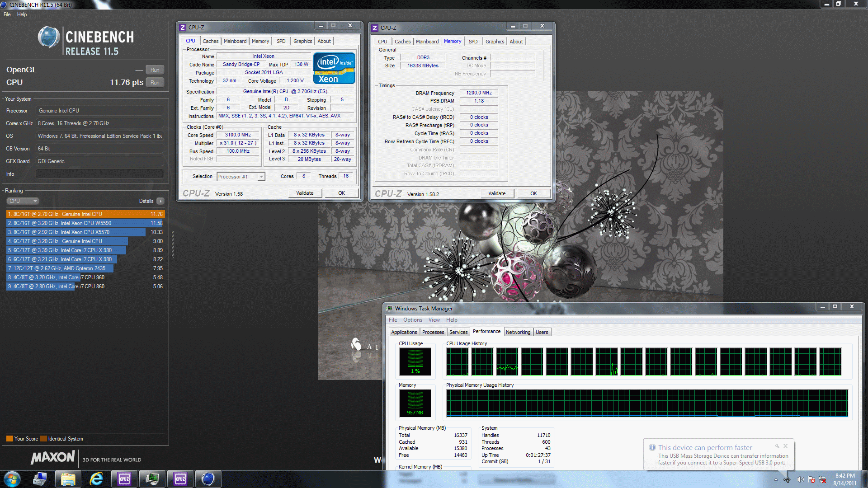This screenshot has height=488, width=868.
Task: Open the CPU ranking type dropdown
Action: (x=23, y=201)
